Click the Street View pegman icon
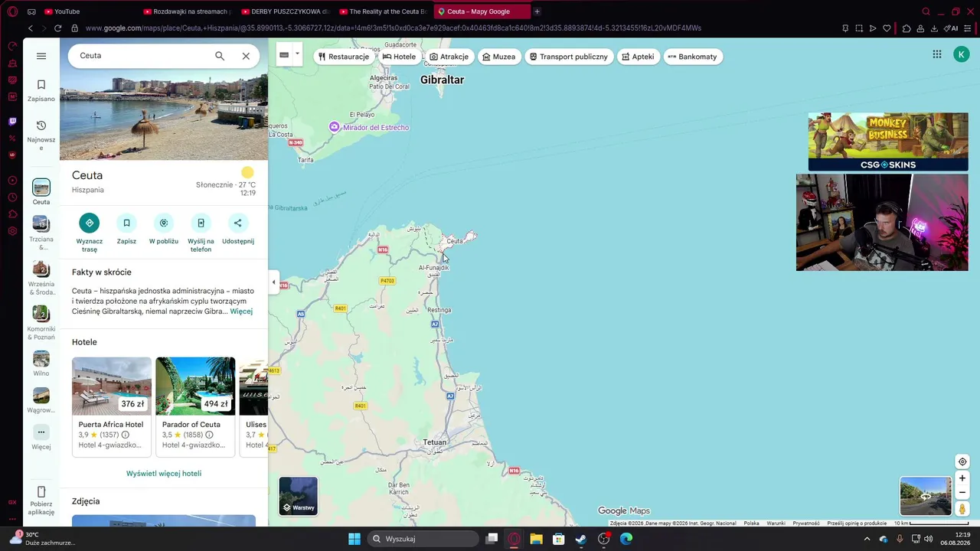 coord(962,509)
